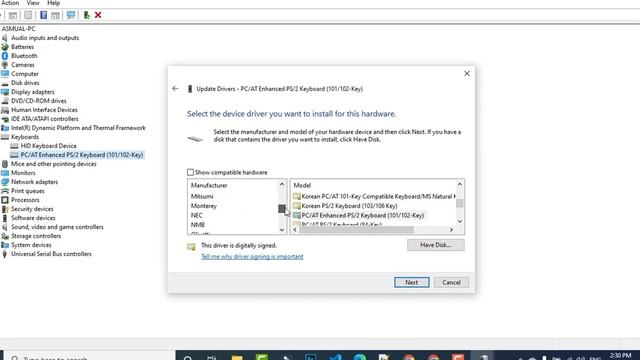Click the Monitors category icon

pyautogui.click(x=5, y=173)
